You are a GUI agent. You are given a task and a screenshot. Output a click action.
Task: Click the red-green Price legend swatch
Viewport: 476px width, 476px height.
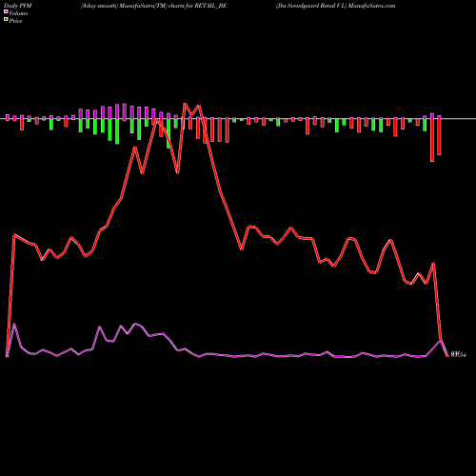pyautogui.click(x=6, y=19)
